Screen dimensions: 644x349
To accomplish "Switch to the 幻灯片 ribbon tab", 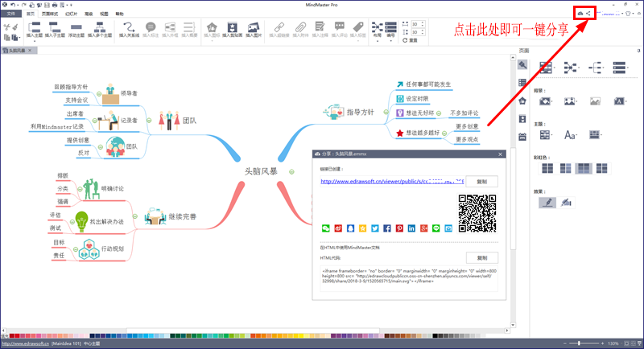I will pos(72,14).
